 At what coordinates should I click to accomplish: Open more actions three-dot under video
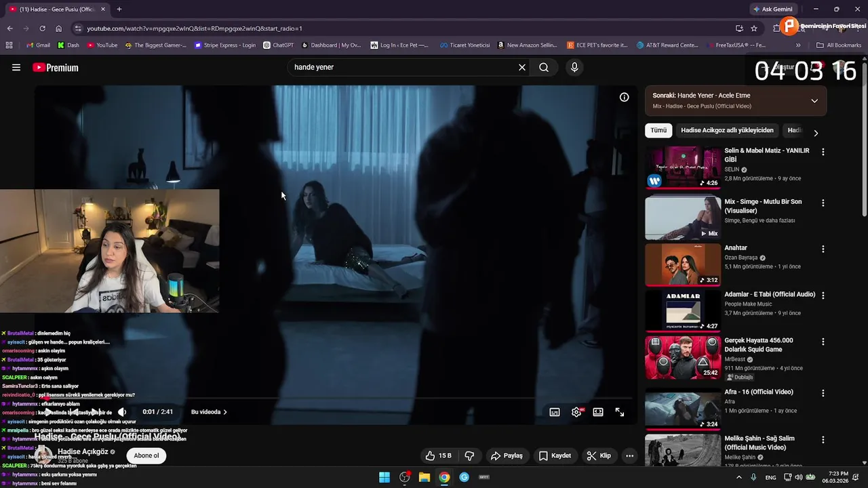coord(629,455)
